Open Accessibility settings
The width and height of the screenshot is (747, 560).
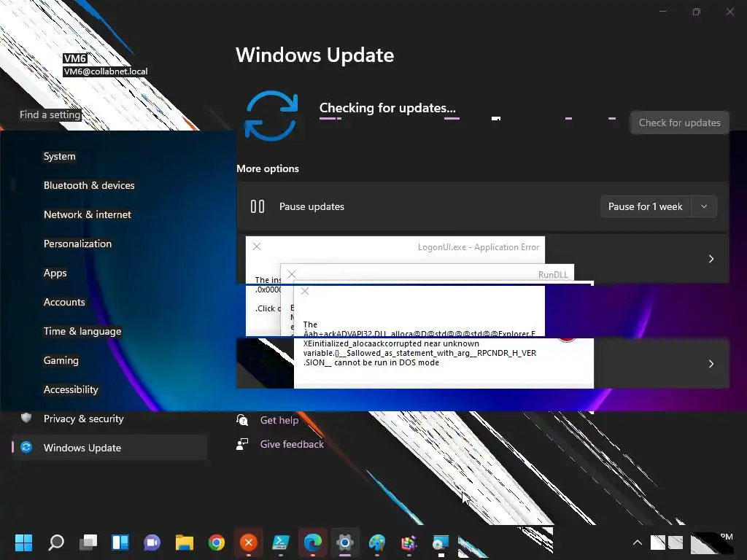point(71,389)
